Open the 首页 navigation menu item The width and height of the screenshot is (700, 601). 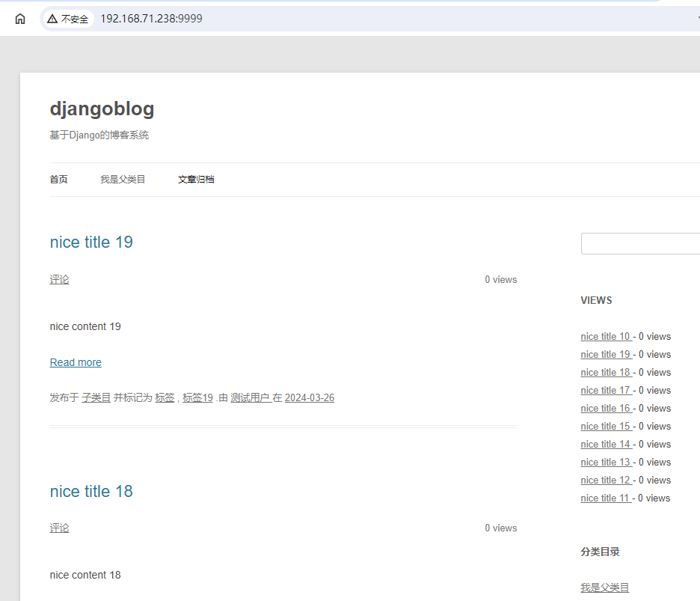coord(58,179)
